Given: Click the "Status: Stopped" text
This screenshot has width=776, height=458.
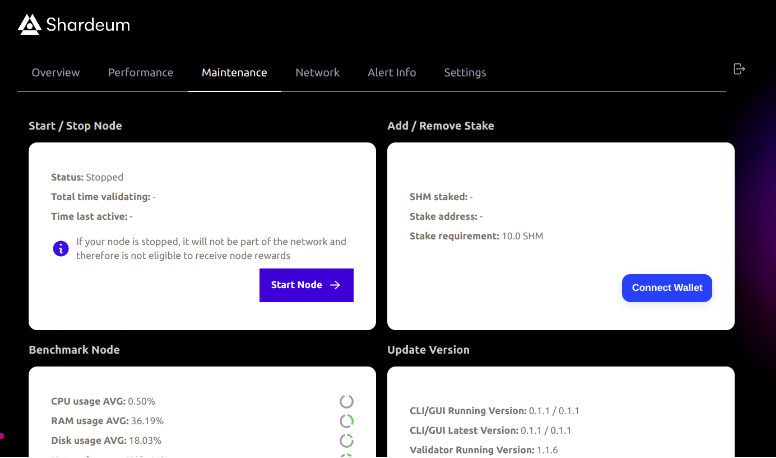Looking at the screenshot, I should (x=87, y=177).
